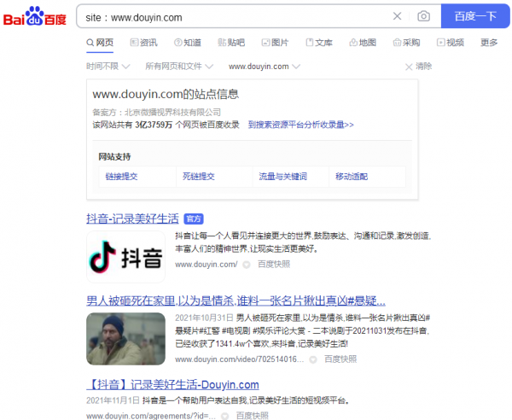This screenshot has width=512, height=420.
Task: Open the 更多 menu
Action: pyautogui.click(x=489, y=43)
